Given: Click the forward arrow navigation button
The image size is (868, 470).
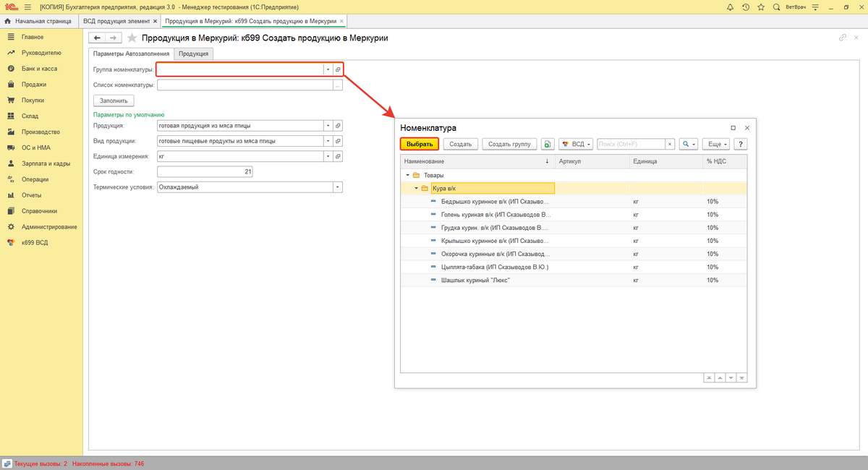Looking at the screenshot, I should [x=114, y=38].
